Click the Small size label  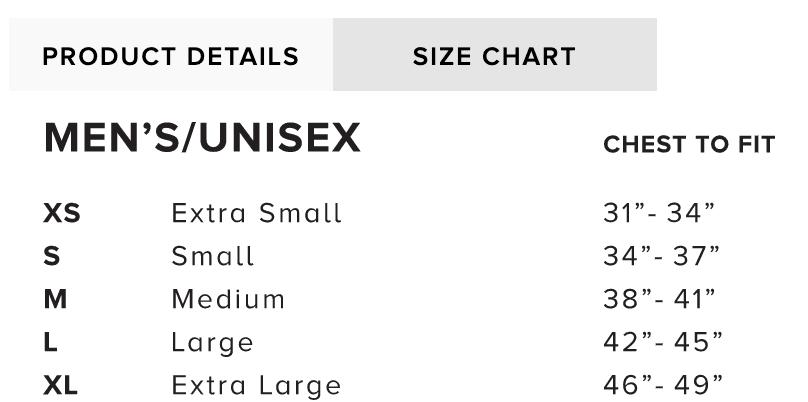213,256
